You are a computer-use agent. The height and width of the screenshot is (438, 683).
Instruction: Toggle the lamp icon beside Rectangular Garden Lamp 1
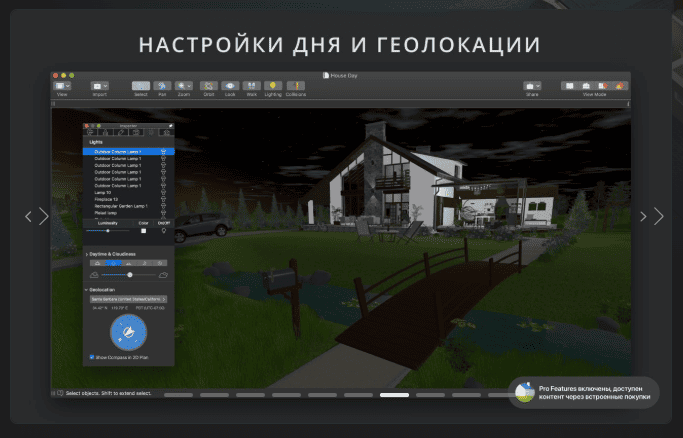coord(163,206)
